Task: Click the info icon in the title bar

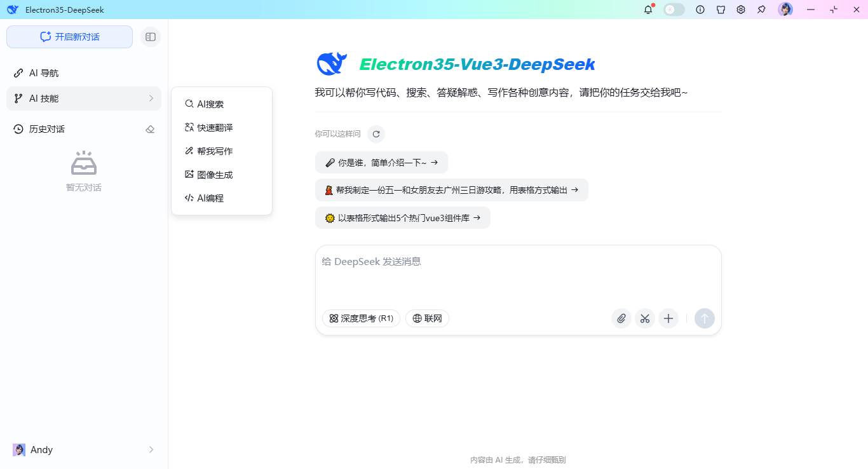Action: (x=700, y=10)
